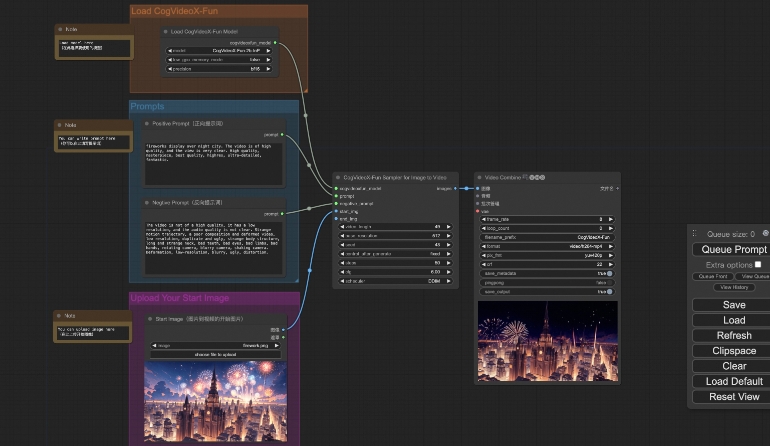Enable the Extra options checkbox
This screenshot has height=446, width=770.
pos(758,264)
